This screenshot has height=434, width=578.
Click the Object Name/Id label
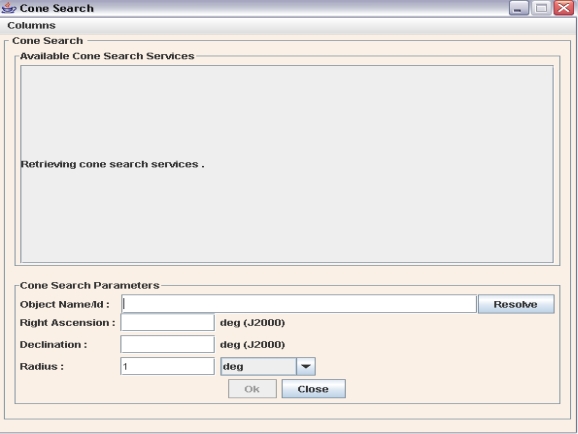(x=65, y=304)
